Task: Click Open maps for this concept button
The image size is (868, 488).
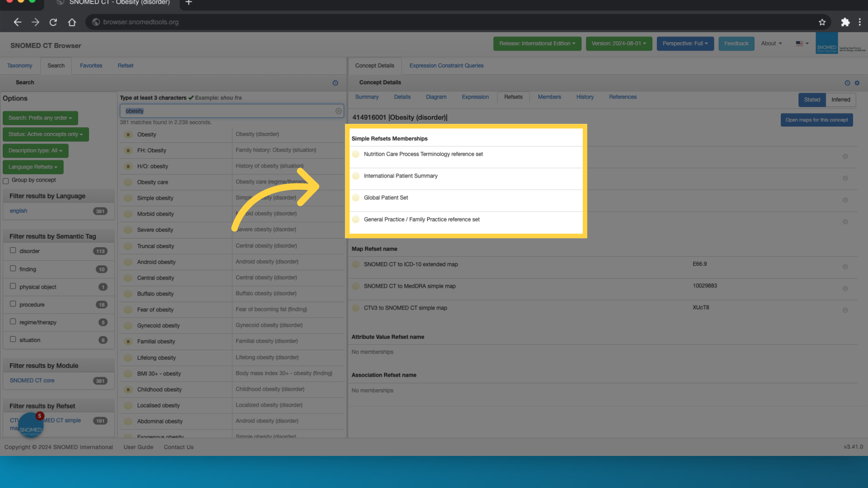Action: tap(816, 120)
